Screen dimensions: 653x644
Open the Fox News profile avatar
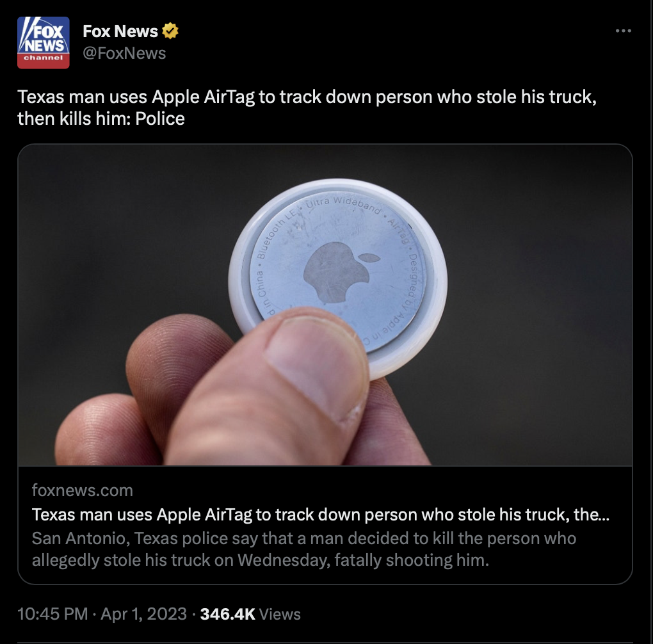[x=44, y=42]
